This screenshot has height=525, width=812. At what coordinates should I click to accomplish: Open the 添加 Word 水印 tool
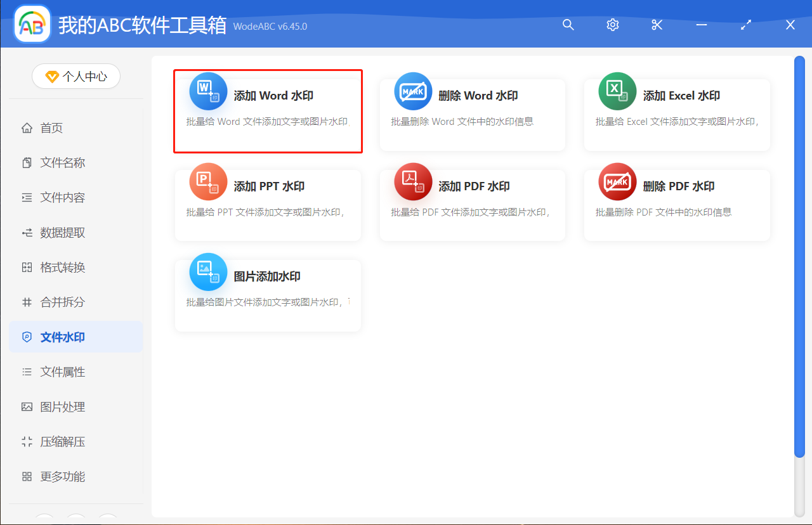pyautogui.click(x=268, y=111)
